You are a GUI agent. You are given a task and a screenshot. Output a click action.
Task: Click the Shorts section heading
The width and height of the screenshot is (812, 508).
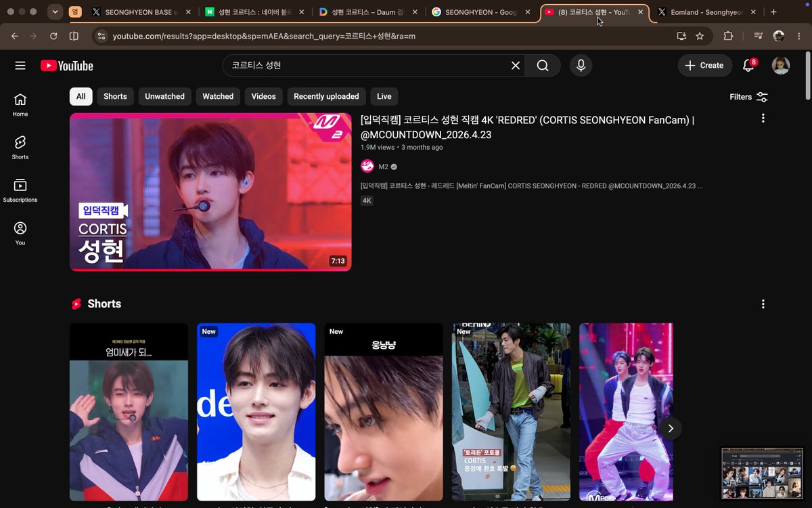pos(104,304)
